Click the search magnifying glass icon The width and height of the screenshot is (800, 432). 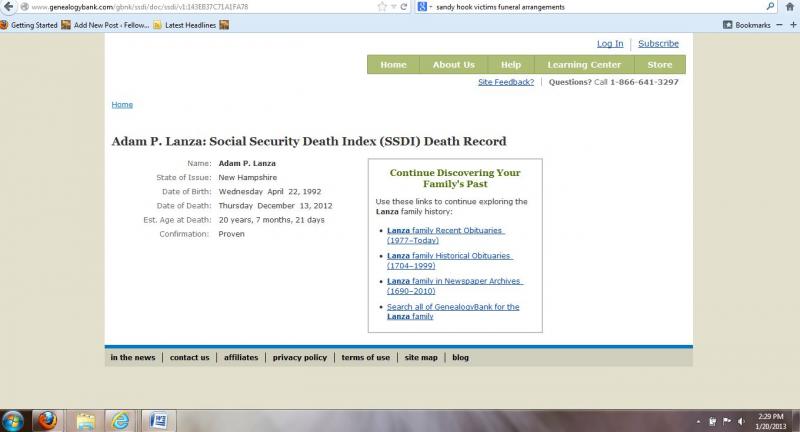770,7
